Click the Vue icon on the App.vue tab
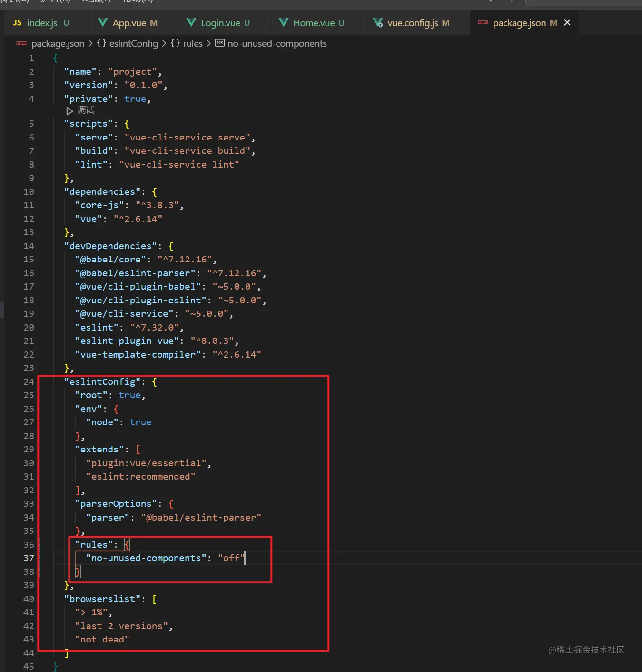This screenshot has height=672, width=642. click(102, 22)
